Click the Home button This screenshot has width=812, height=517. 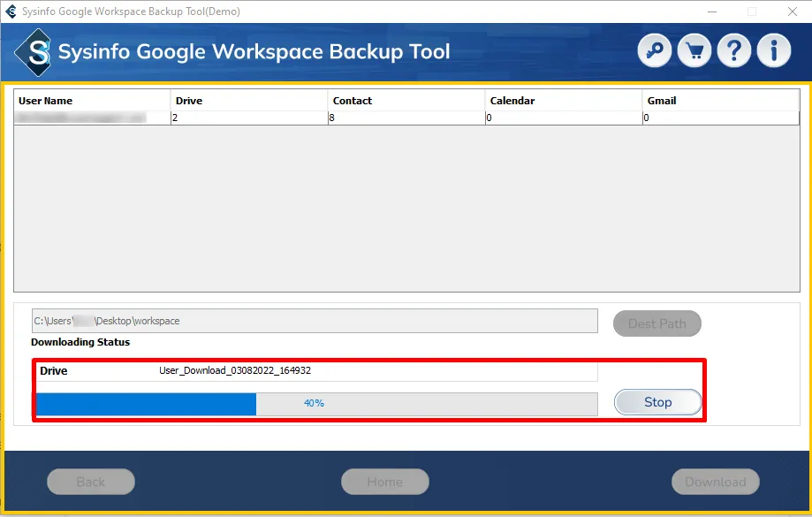tap(385, 482)
